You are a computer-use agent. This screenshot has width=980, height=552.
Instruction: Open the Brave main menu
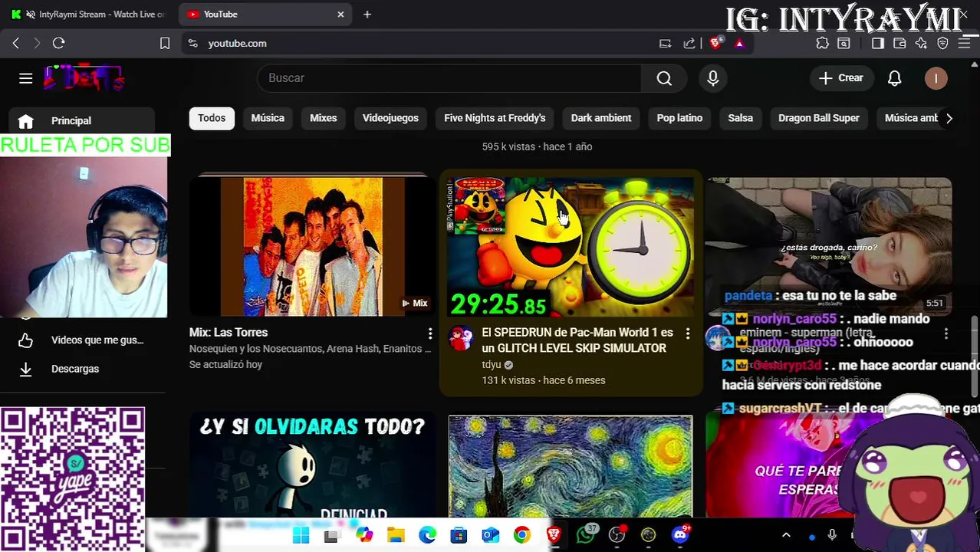964,44
